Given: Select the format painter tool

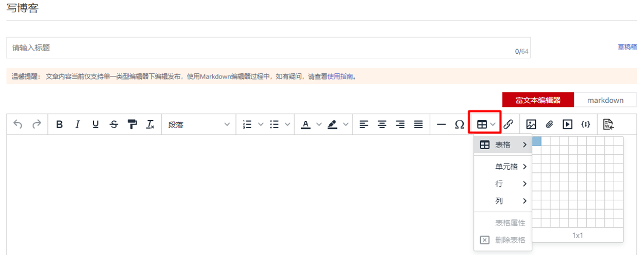Looking at the screenshot, I should 132,124.
